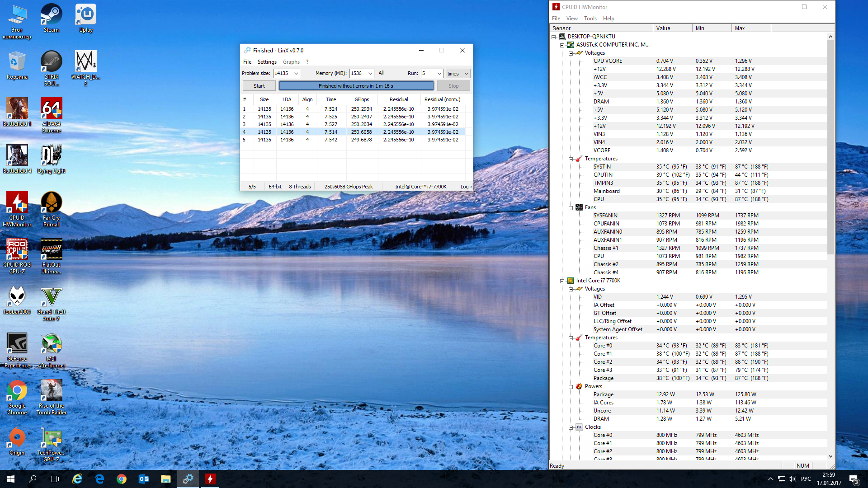Click the All memory link

point(381,73)
